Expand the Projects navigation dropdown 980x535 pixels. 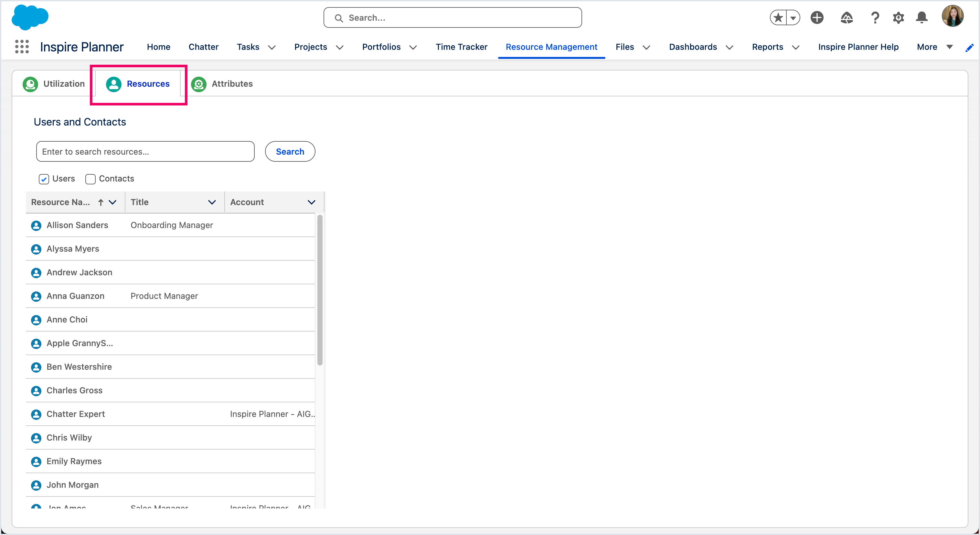click(340, 47)
